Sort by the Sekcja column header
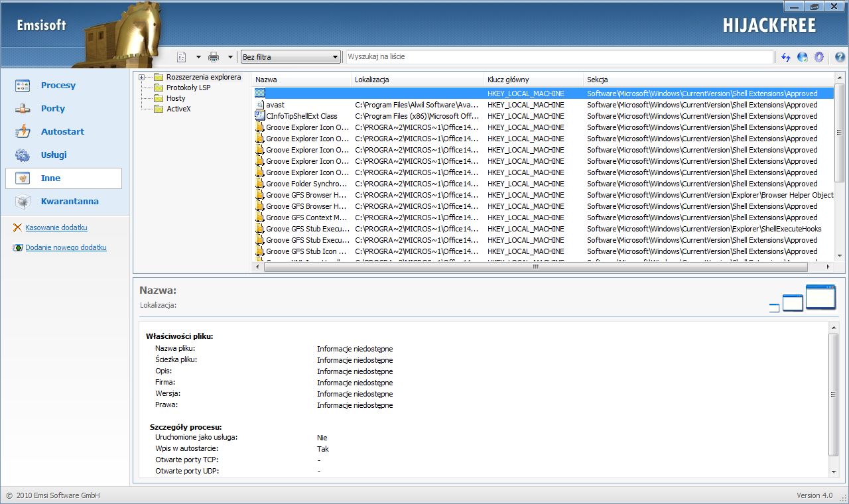The height and width of the screenshot is (504, 849). click(x=708, y=80)
